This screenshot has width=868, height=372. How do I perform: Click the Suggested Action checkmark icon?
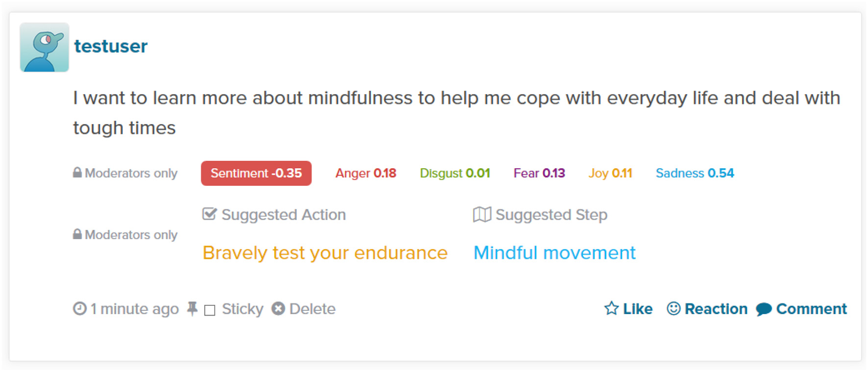point(210,214)
